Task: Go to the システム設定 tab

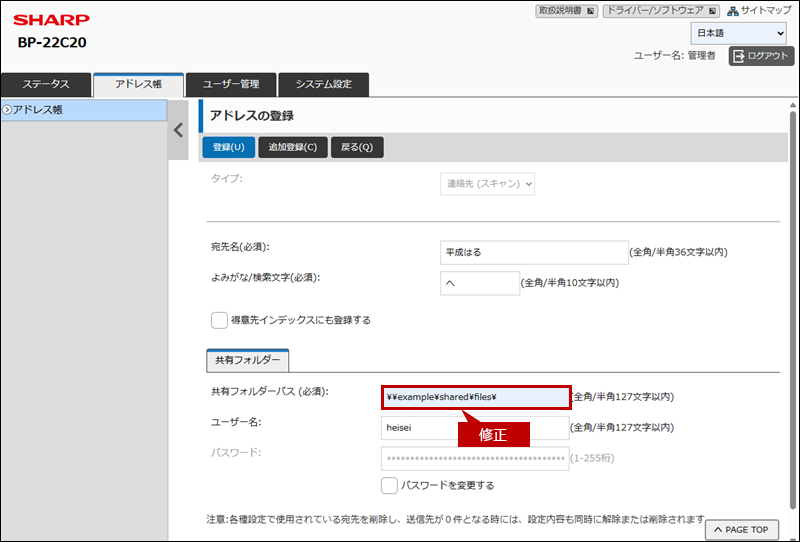Action: click(323, 85)
